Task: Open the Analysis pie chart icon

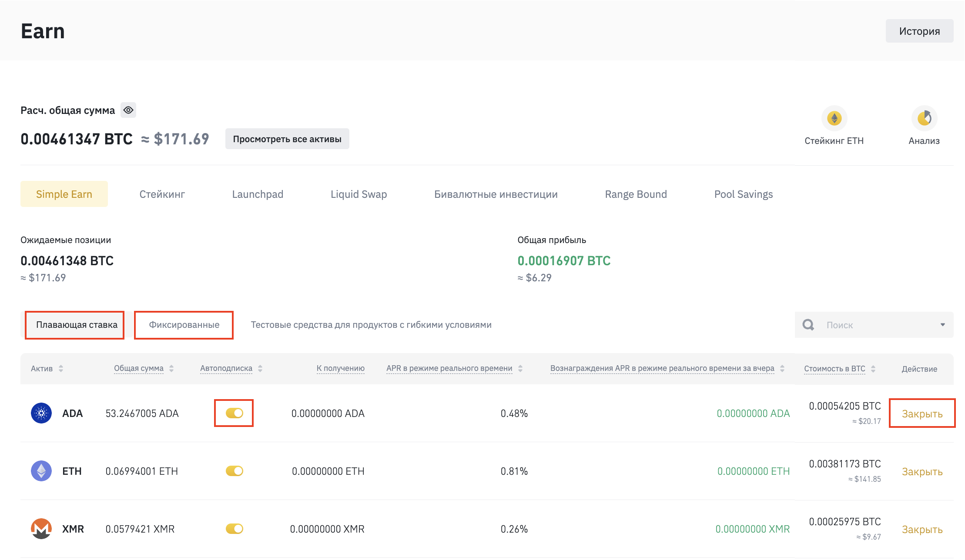Action: [924, 118]
